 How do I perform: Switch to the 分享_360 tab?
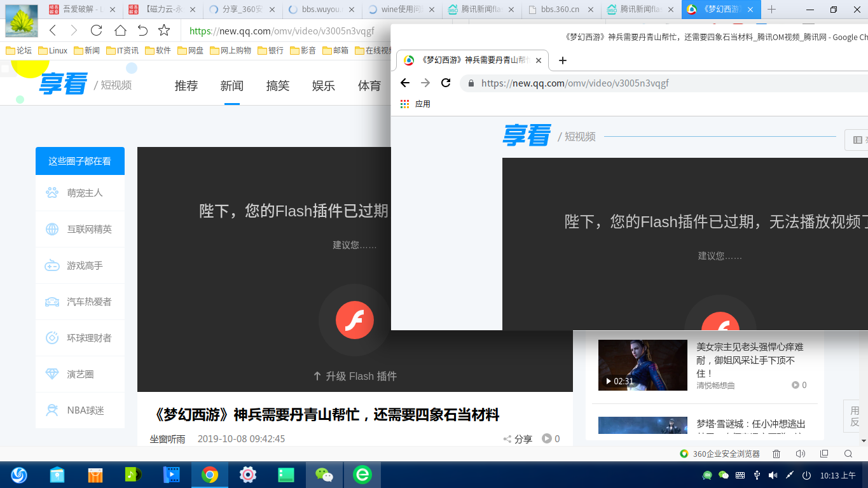(x=242, y=10)
